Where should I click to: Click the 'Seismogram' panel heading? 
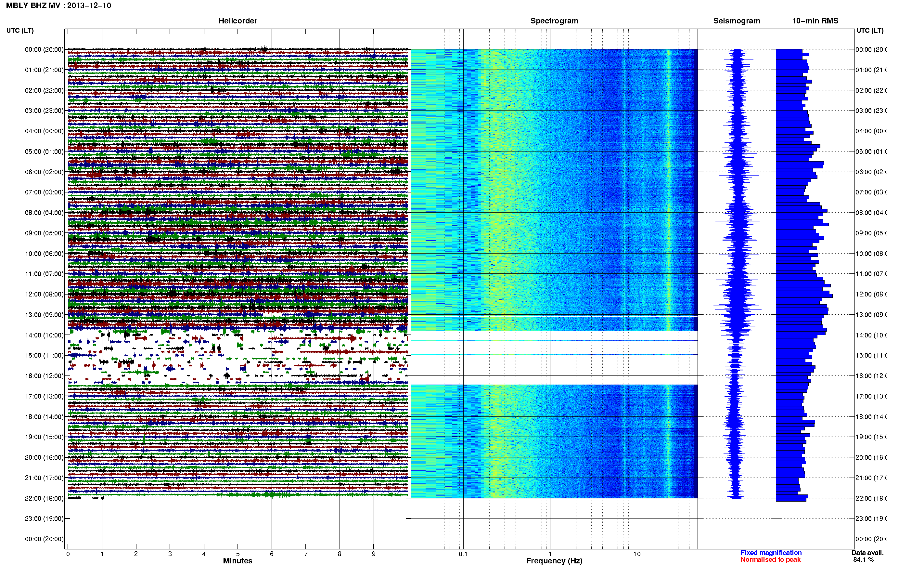[x=737, y=21]
